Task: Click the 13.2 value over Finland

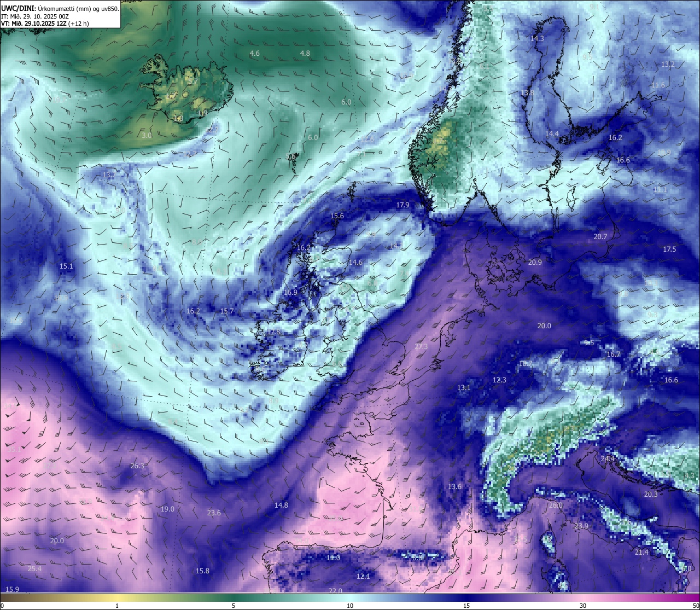Action: (x=668, y=64)
